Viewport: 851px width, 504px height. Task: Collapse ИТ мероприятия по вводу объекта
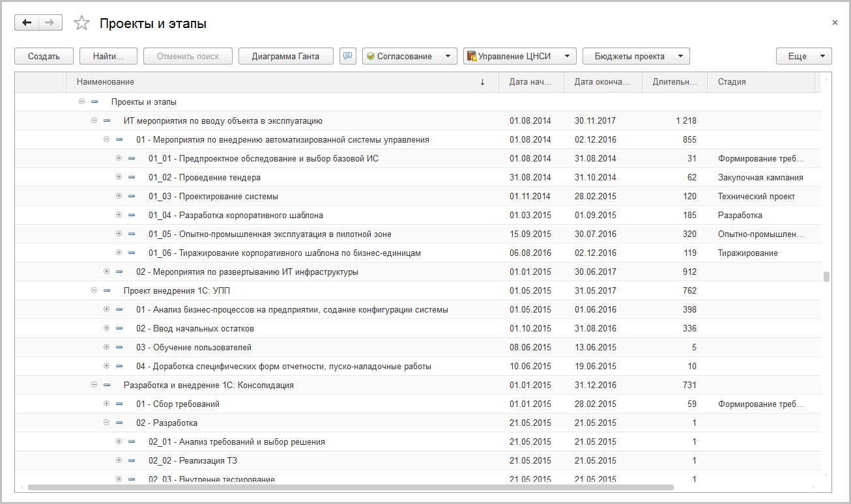point(94,120)
